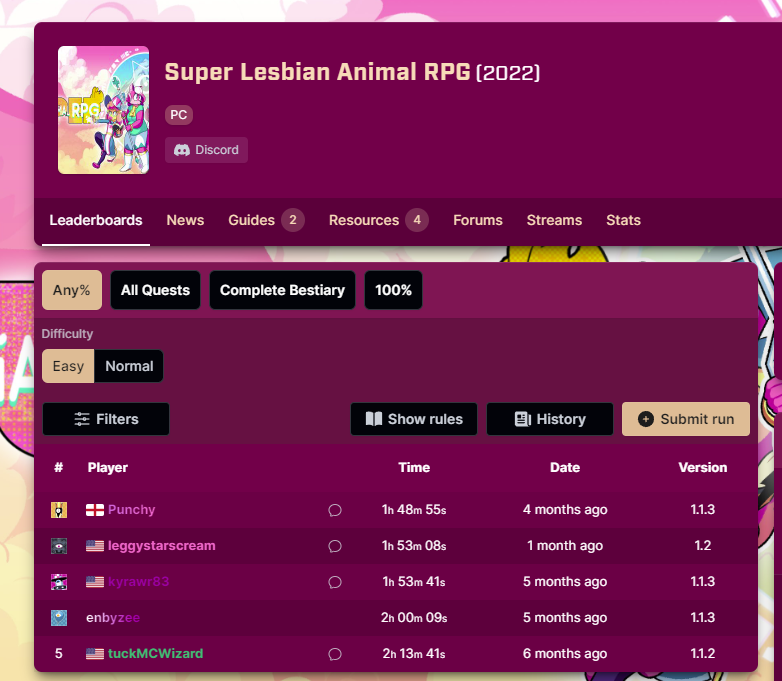Select the All Quests category
This screenshot has height=681, width=782.
point(155,290)
